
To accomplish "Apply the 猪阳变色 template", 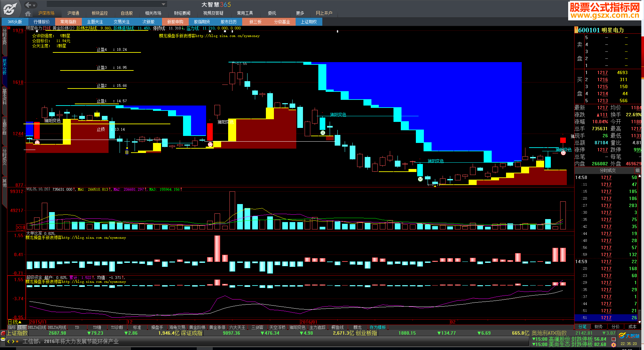I will coord(297,327).
